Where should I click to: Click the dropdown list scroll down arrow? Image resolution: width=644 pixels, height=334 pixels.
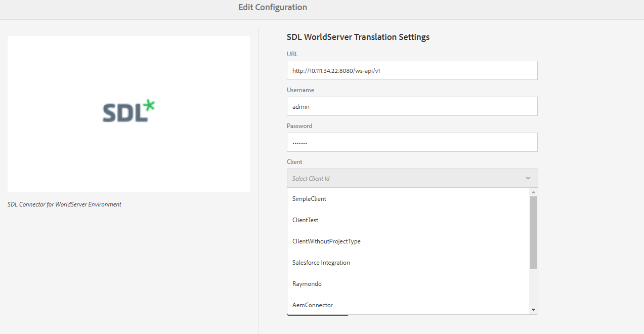(x=533, y=310)
